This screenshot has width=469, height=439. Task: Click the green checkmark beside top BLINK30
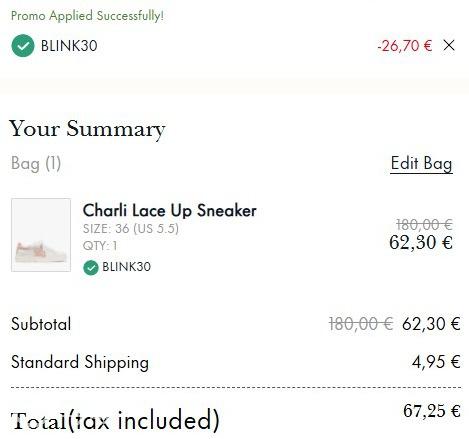[x=23, y=46]
